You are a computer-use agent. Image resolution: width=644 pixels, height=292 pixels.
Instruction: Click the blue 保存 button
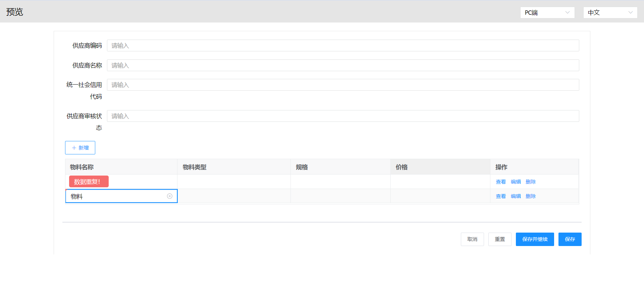570,239
